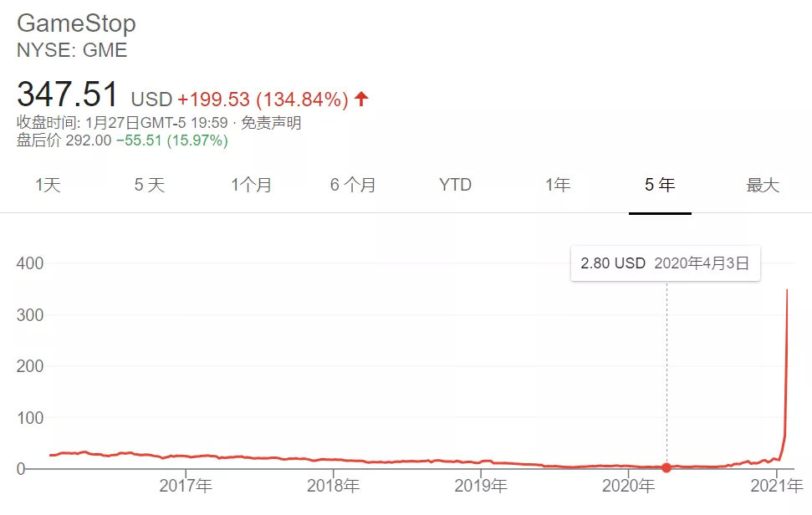The height and width of the screenshot is (515, 812).
Task: Click the red upward price arrow icon
Action: click(361, 99)
